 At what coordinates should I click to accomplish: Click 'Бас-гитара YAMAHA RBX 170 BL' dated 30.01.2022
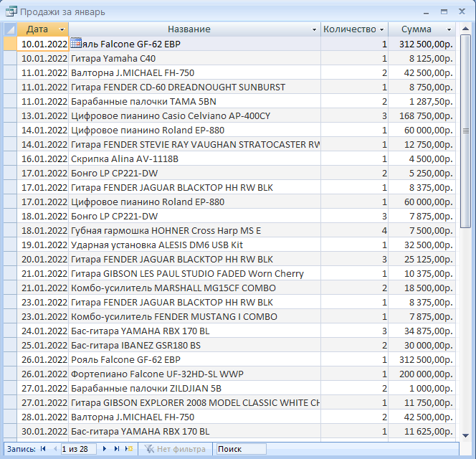pos(194,431)
